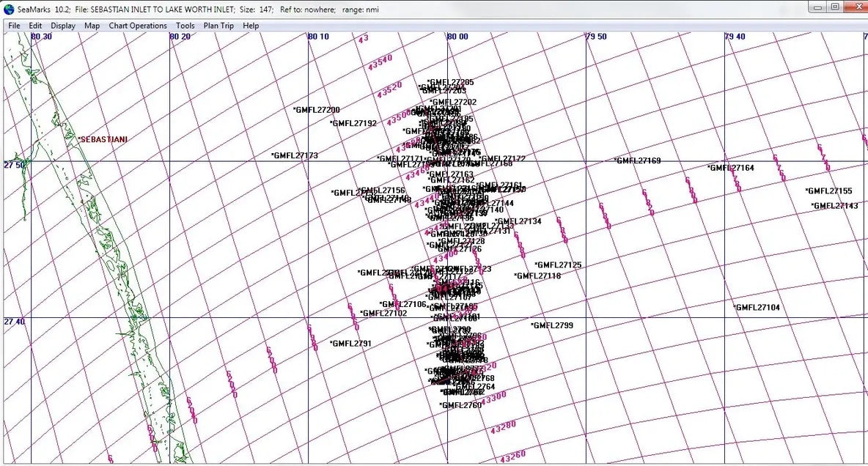Click waypoint GMFL27102
This screenshot has height=466, width=868.
[383, 314]
